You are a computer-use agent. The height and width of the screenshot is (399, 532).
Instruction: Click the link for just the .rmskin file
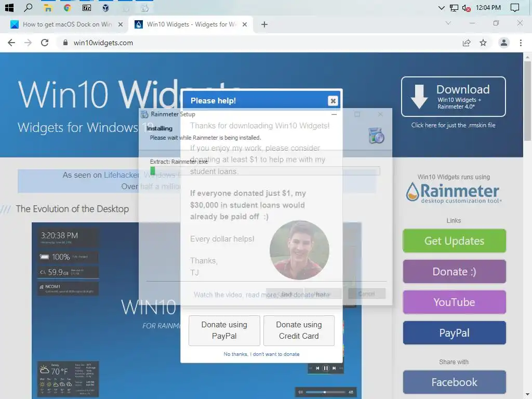pos(453,125)
